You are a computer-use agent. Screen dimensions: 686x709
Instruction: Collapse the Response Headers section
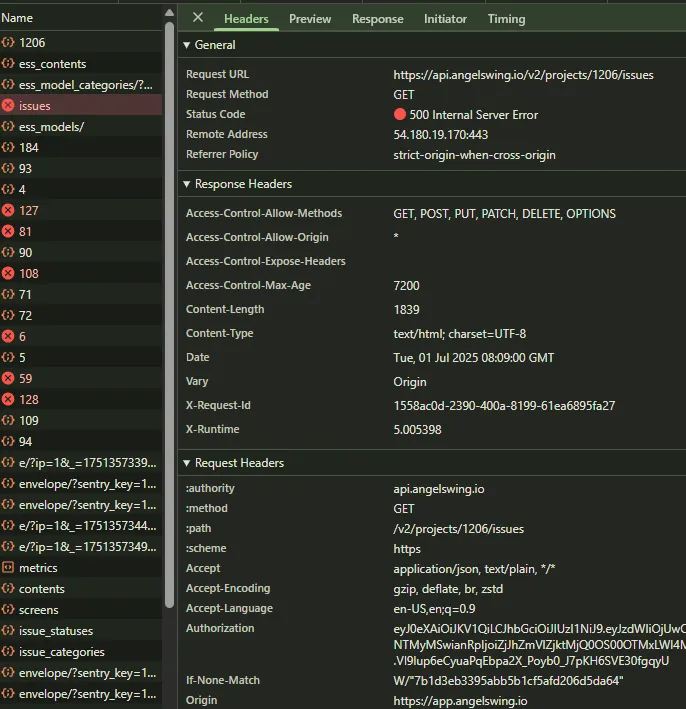click(x=187, y=184)
